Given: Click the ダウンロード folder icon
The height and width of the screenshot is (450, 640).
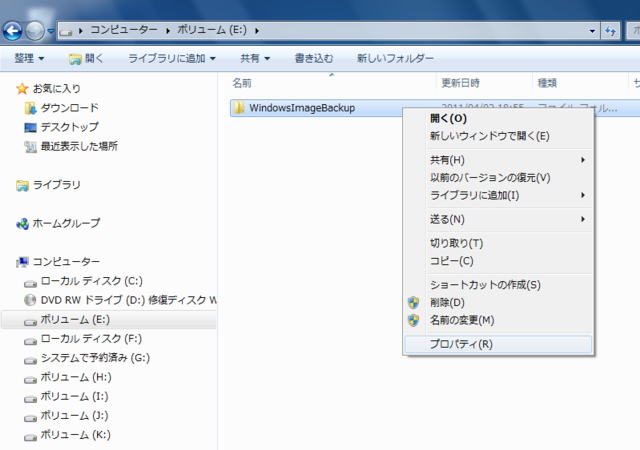Looking at the screenshot, I should click(30, 108).
